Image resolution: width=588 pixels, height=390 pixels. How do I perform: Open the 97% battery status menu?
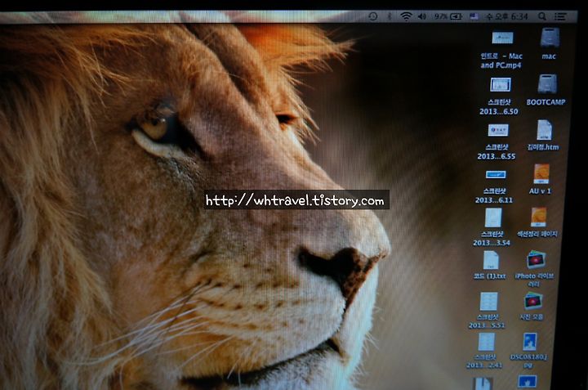point(448,16)
